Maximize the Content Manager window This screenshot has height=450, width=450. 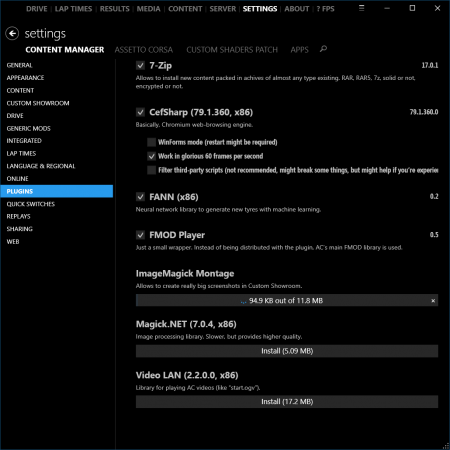tap(412, 8)
